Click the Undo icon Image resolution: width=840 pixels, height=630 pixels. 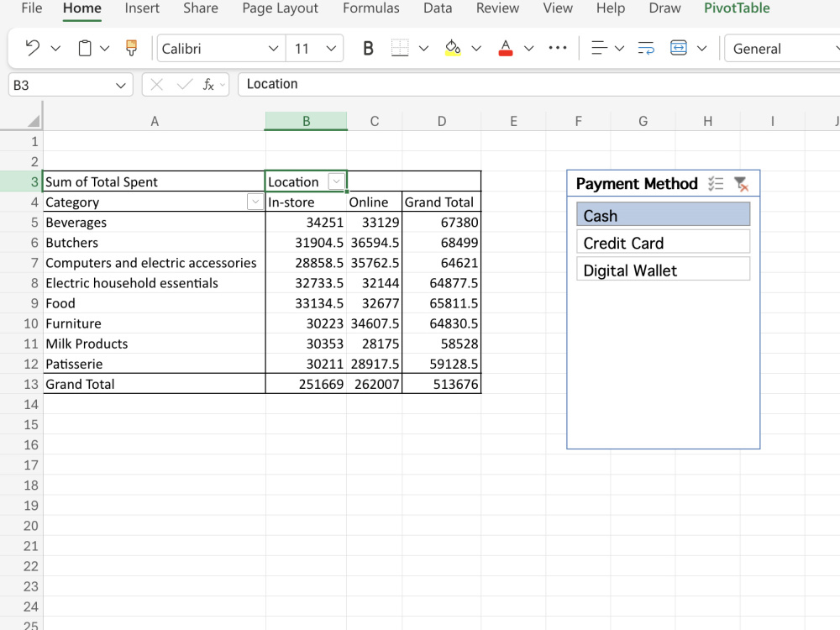click(32, 48)
